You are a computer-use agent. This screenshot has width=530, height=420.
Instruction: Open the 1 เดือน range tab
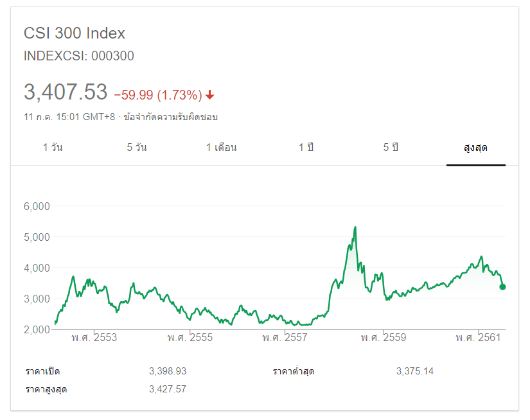click(x=221, y=148)
